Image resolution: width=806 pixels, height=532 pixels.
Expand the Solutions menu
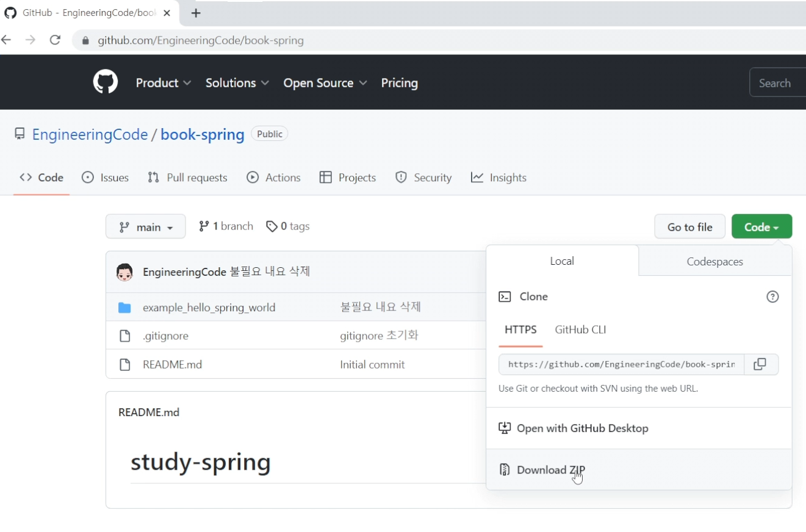pos(237,83)
